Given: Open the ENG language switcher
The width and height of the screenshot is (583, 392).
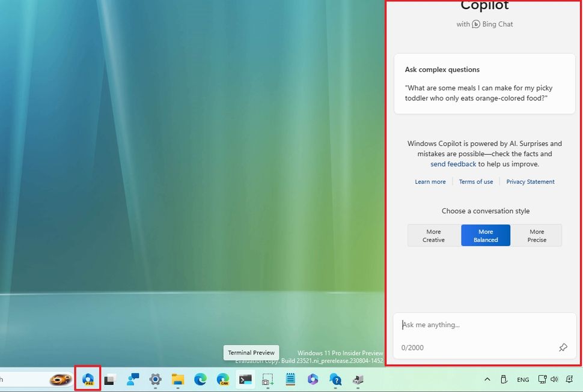Looking at the screenshot, I should [522, 379].
